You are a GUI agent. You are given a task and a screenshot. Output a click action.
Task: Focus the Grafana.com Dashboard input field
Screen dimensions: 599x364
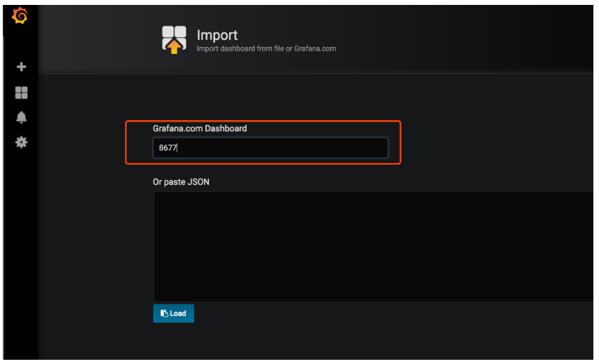[271, 148]
